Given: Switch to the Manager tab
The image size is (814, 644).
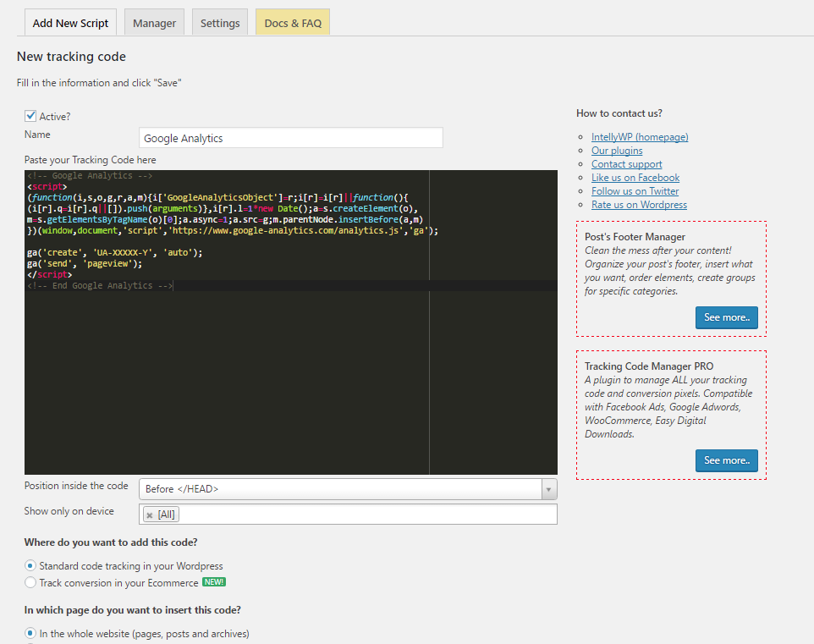Looking at the screenshot, I should click(154, 23).
